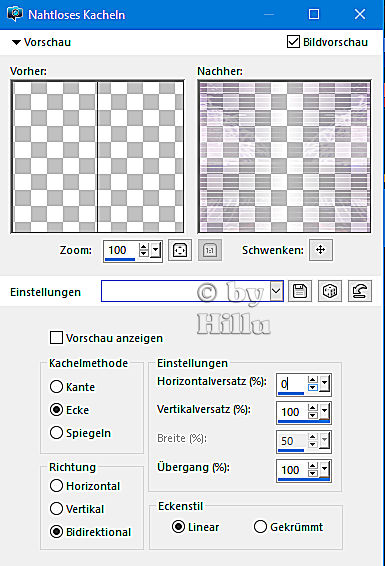The width and height of the screenshot is (385, 566).
Task: Click the save preset floppy disk icon
Action: (x=300, y=291)
